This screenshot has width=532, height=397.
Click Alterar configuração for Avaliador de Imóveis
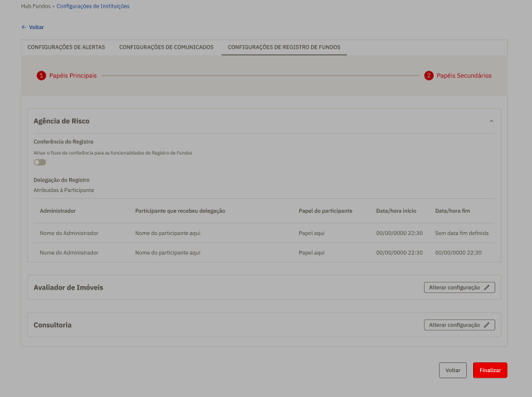(459, 288)
